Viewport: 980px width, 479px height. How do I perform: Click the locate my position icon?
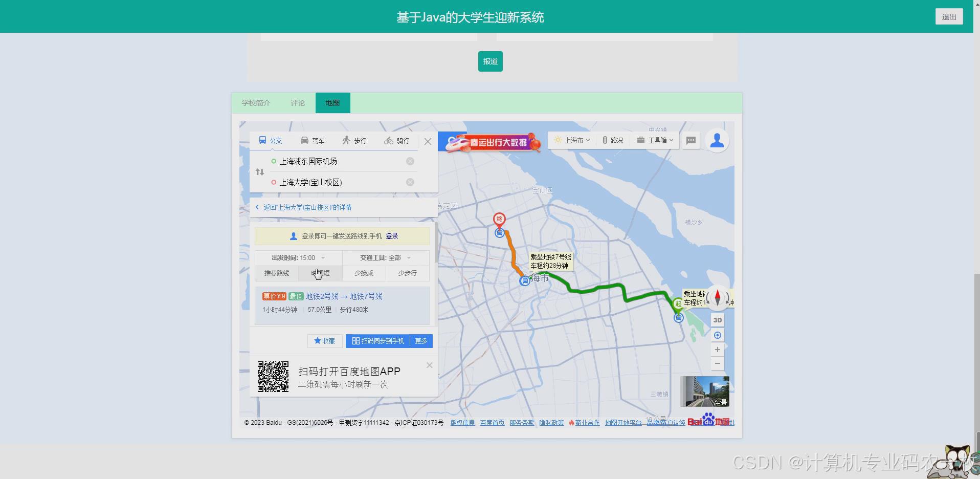coord(718,335)
